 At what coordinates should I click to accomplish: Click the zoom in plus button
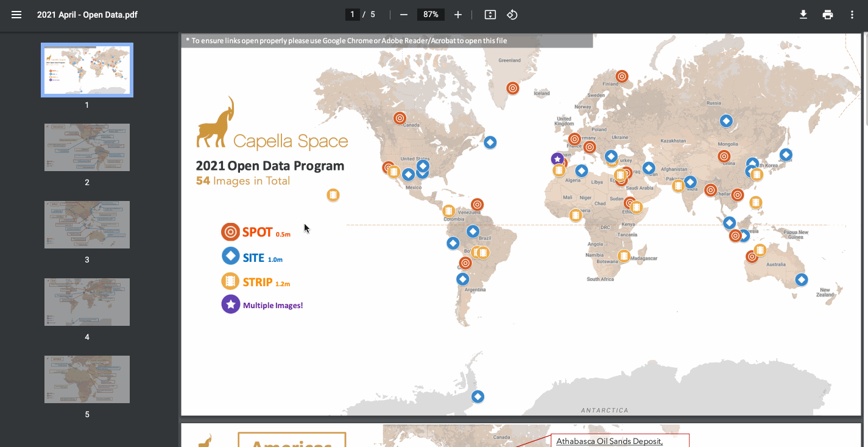pos(458,15)
